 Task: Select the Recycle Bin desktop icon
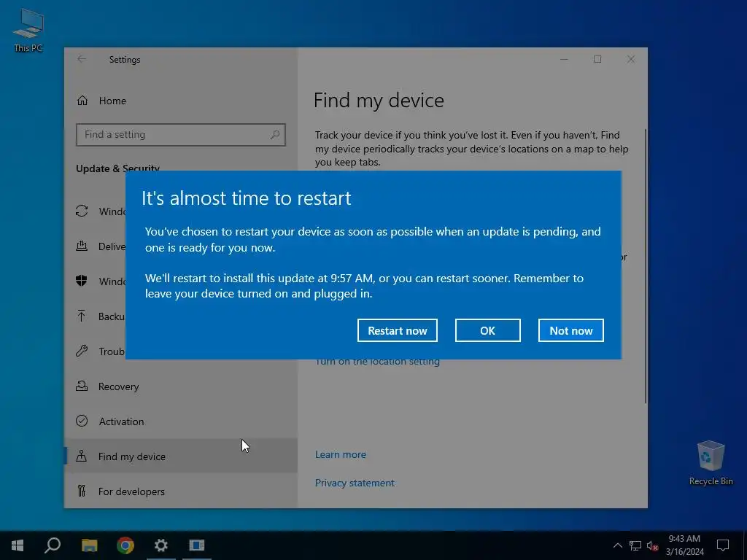click(711, 463)
